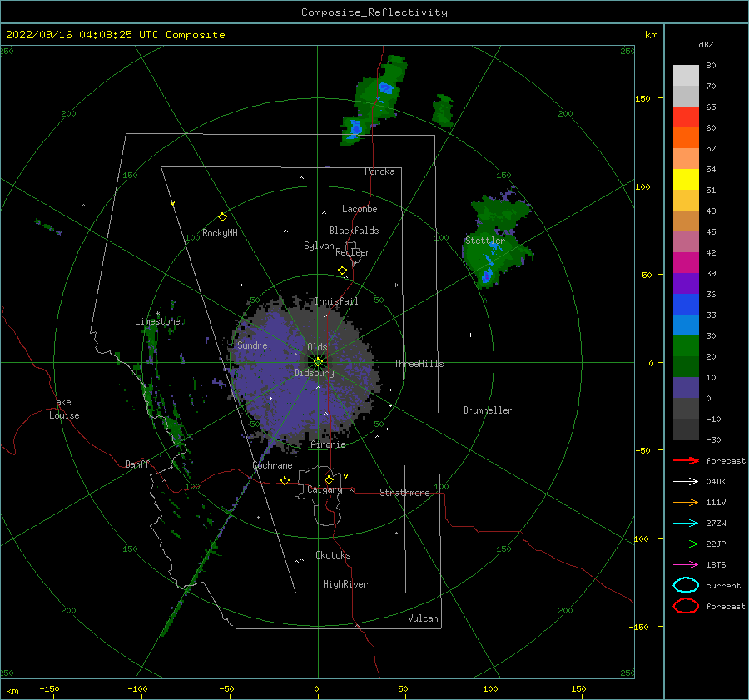Select the darkest gray swatch above -30
The height and width of the screenshot is (700, 749).
point(686,429)
